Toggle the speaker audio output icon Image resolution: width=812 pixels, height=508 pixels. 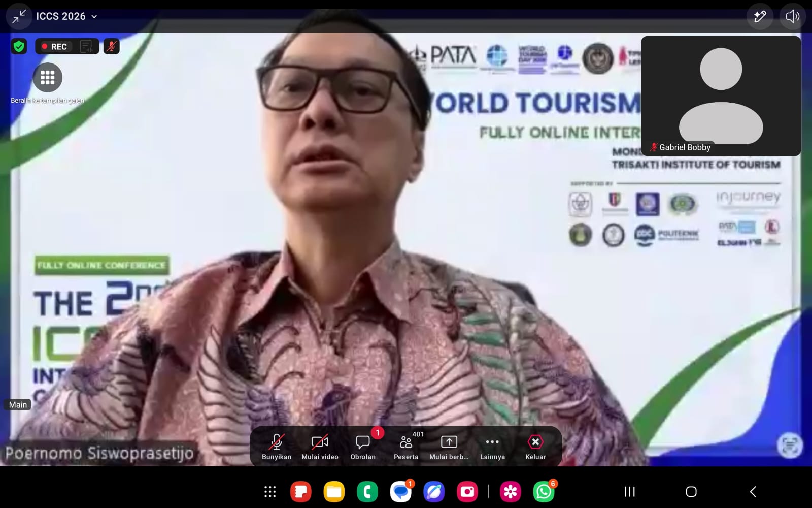coord(792,17)
